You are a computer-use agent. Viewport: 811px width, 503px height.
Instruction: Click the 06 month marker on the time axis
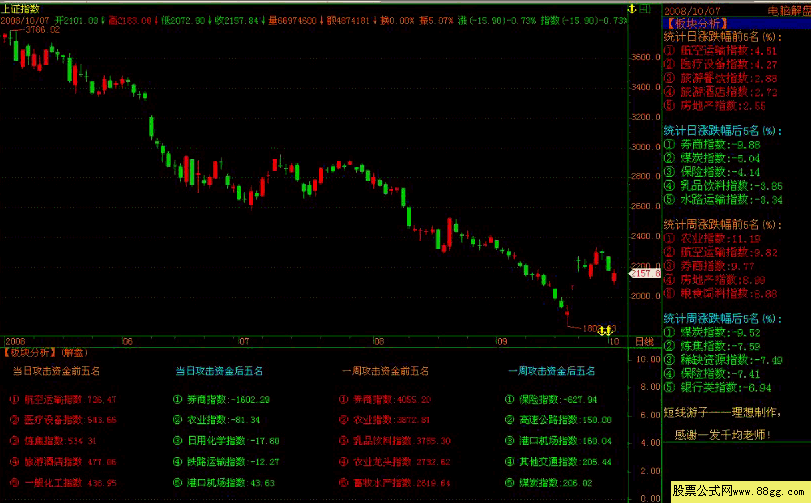coord(127,341)
